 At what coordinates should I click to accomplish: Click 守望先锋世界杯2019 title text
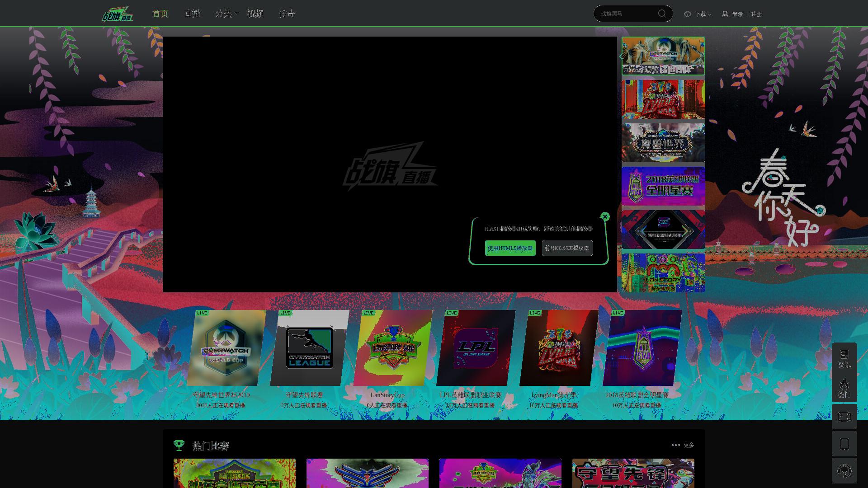221,395
